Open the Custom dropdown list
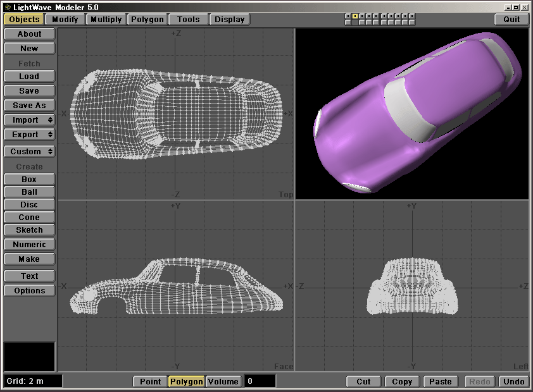 click(29, 152)
